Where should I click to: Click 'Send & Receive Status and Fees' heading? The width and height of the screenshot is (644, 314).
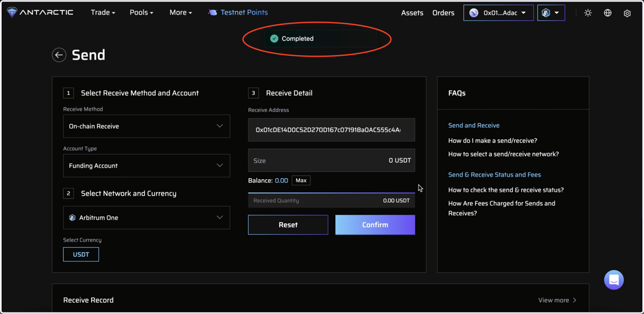pos(494,175)
